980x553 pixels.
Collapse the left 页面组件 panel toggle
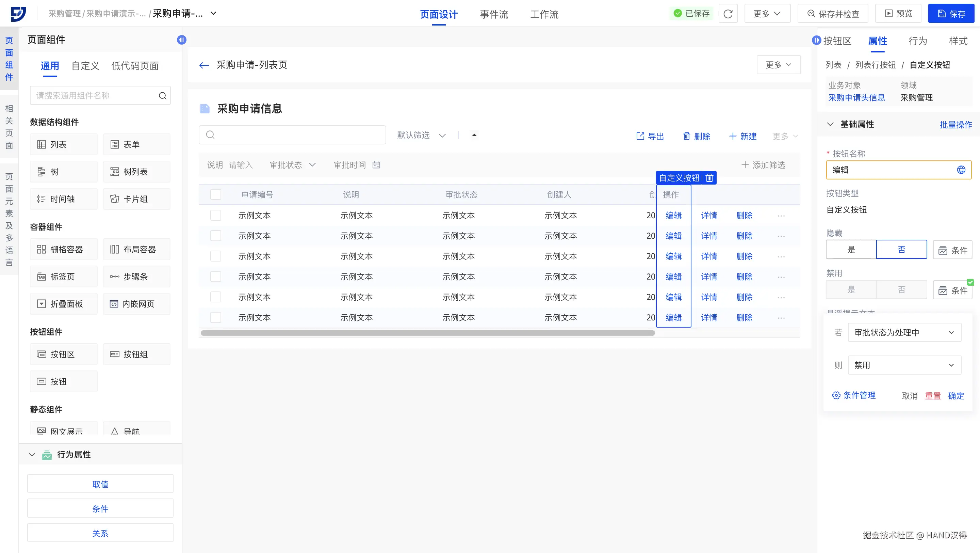[181, 40]
